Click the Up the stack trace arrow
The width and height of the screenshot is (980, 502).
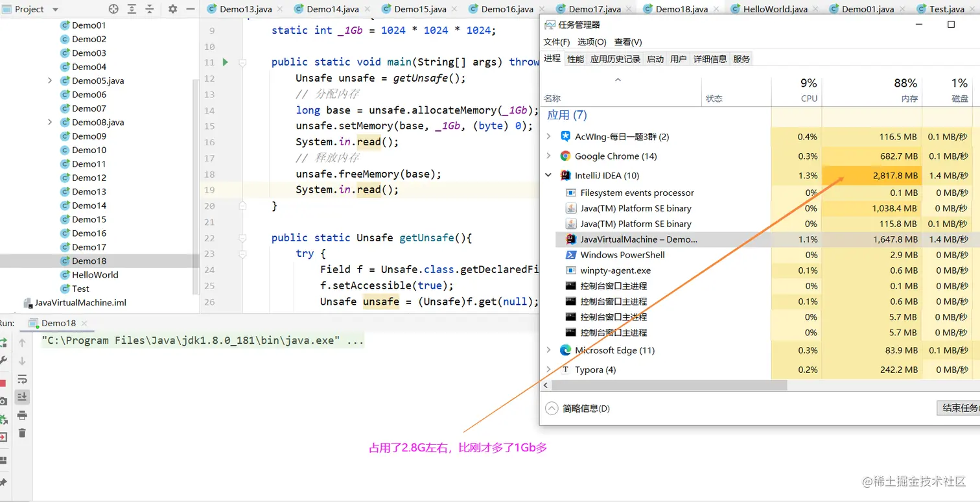coord(22,342)
